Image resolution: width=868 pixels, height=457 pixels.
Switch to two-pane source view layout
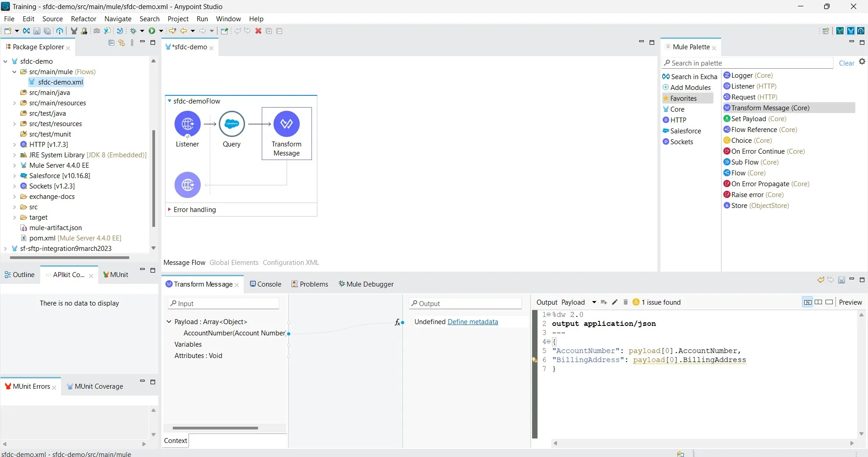tap(818, 302)
